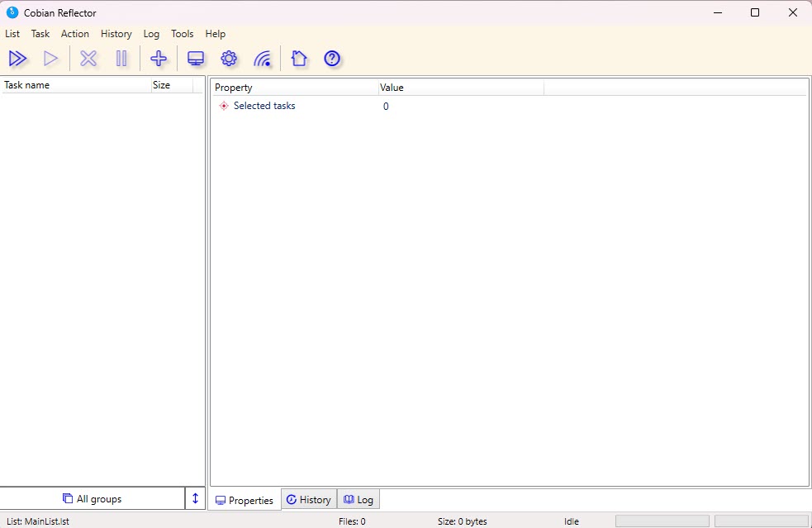
Task: Open the Task menu
Action: pos(40,34)
